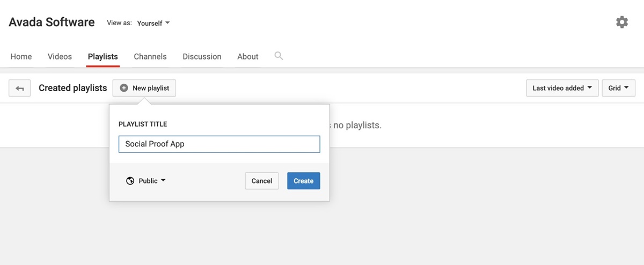Open the About tab
The image size is (644, 265).
248,56
